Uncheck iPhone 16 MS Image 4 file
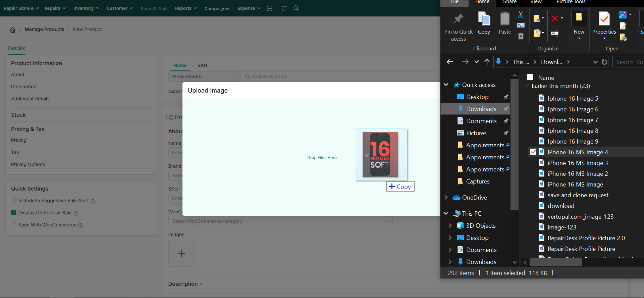 533,152
